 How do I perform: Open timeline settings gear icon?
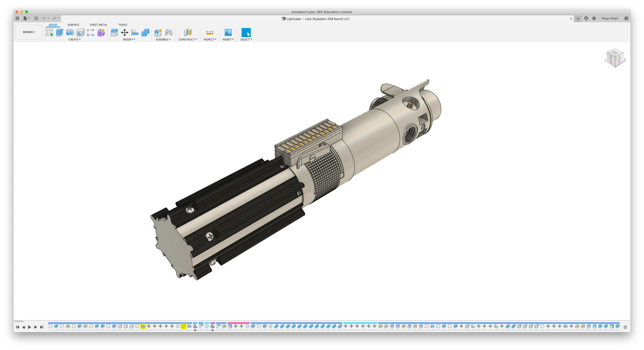point(625,327)
